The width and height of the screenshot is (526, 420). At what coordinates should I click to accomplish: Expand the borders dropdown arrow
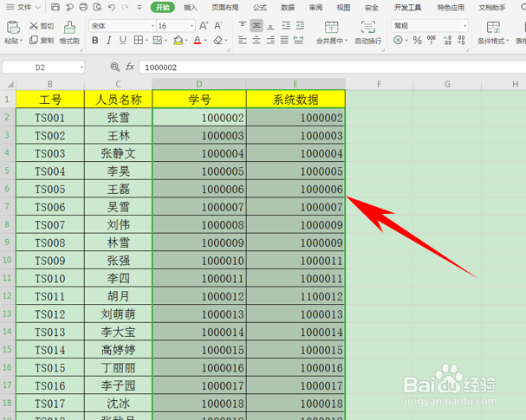(147, 41)
